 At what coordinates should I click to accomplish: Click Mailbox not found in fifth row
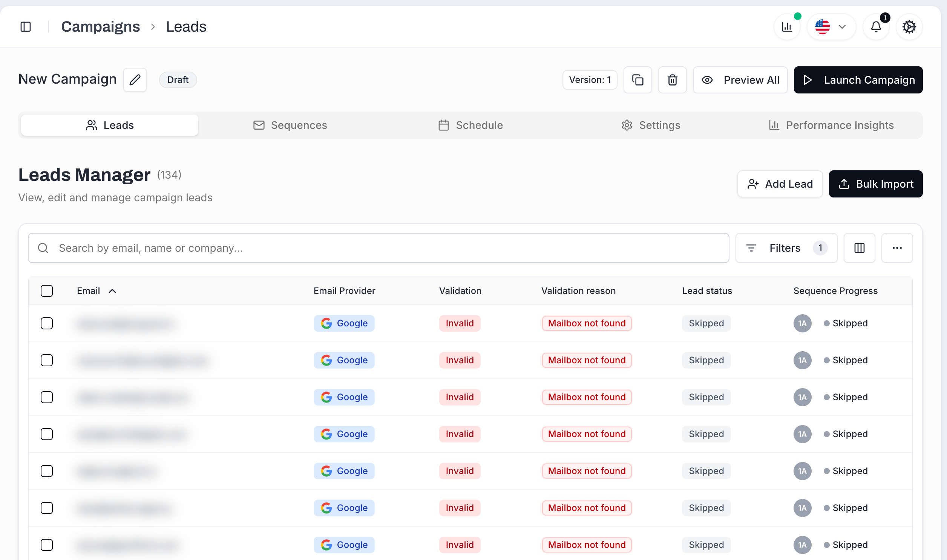587,471
